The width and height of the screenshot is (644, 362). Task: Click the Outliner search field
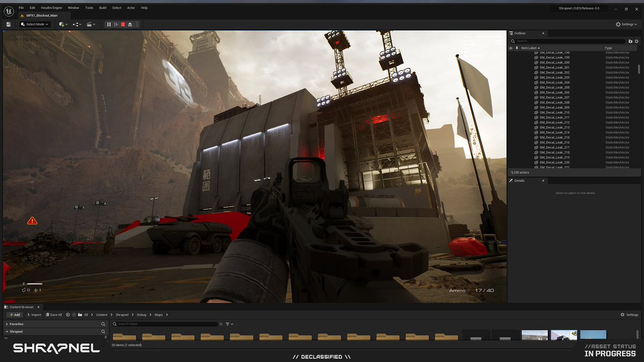point(567,41)
